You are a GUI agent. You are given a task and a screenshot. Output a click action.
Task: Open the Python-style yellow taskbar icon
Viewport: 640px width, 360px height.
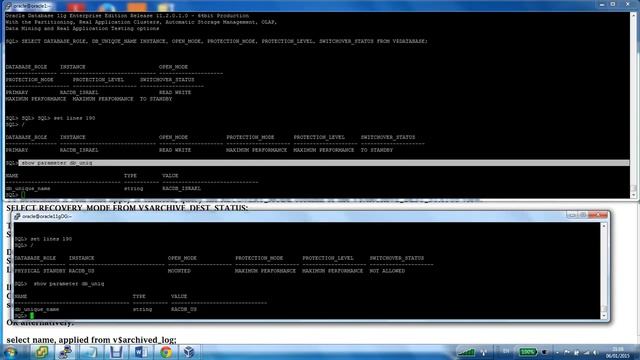tap(41, 352)
